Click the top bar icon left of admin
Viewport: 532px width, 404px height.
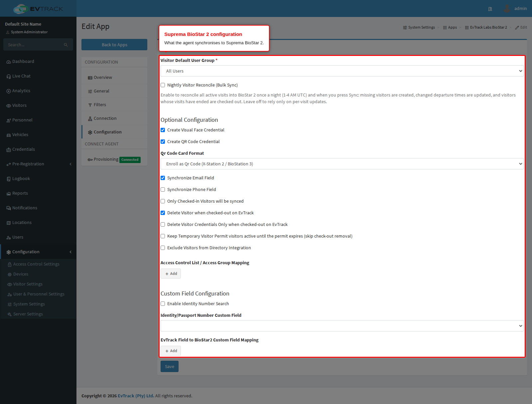[x=490, y=9]
